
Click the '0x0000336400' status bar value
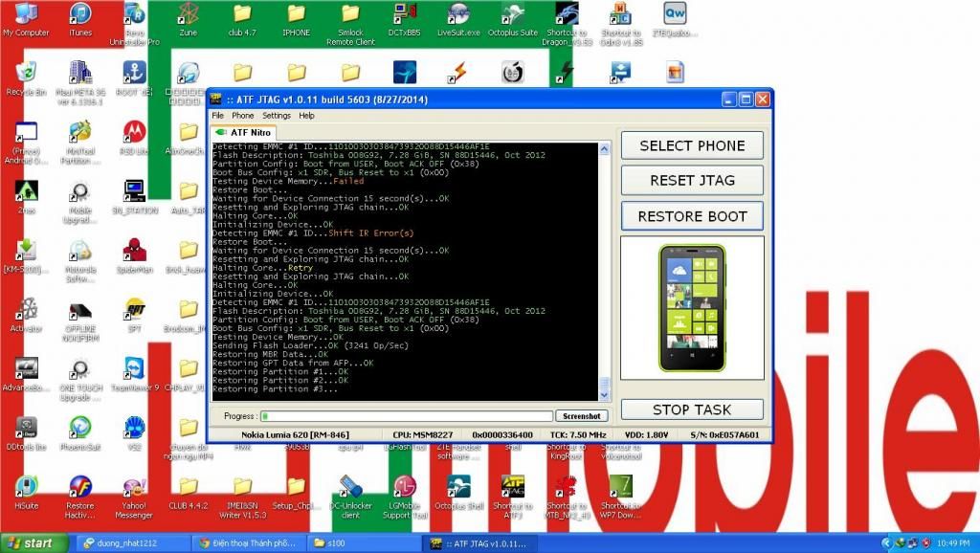coord(502,435)
